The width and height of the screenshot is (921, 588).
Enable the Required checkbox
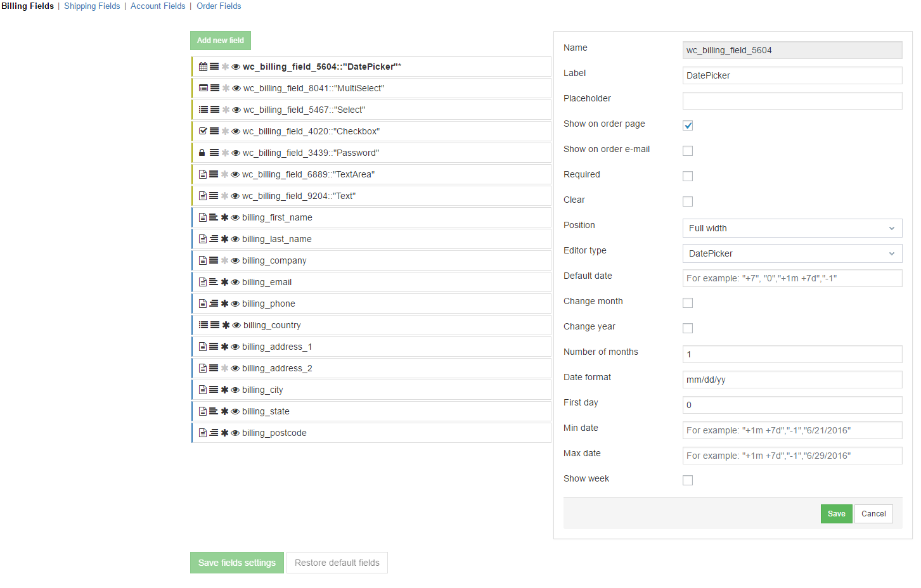(688, 176)
